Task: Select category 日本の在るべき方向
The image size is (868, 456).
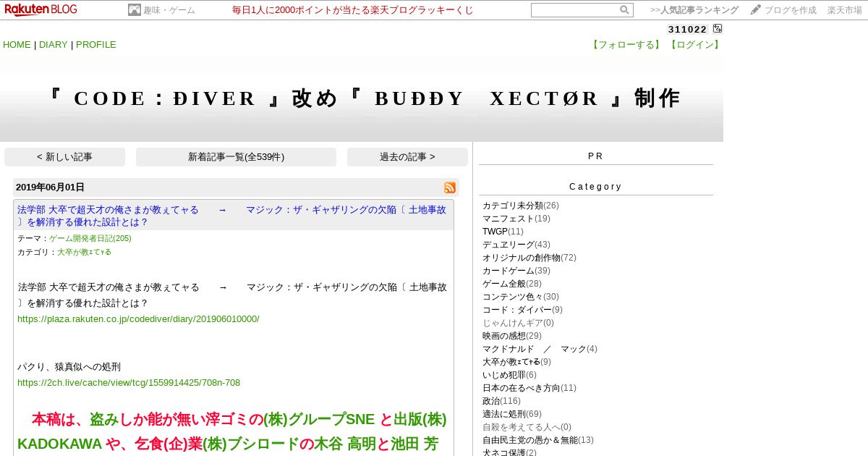Action: click(522, 388)
